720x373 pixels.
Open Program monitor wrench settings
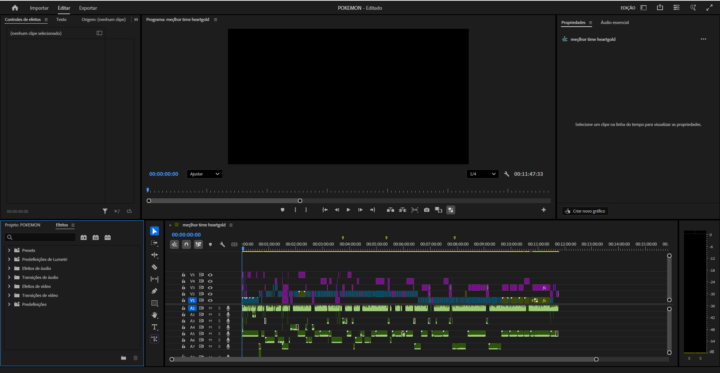(506, 174)
